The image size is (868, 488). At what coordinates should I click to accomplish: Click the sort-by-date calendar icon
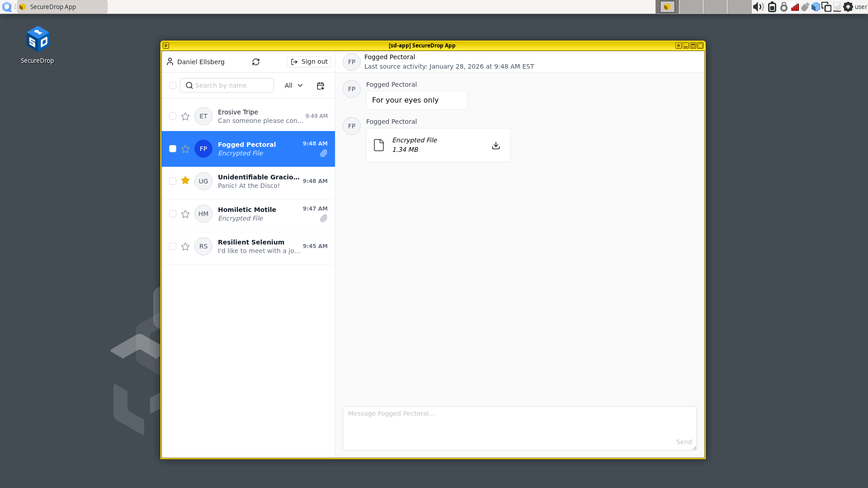pos(321,86)
